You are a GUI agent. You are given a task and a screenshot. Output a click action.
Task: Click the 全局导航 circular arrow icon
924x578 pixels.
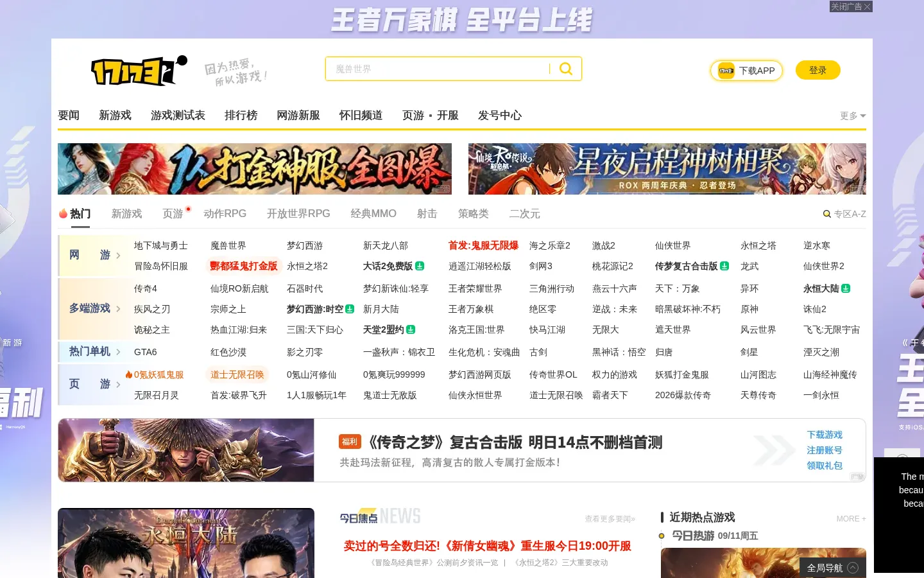click(x=853, y=568)
